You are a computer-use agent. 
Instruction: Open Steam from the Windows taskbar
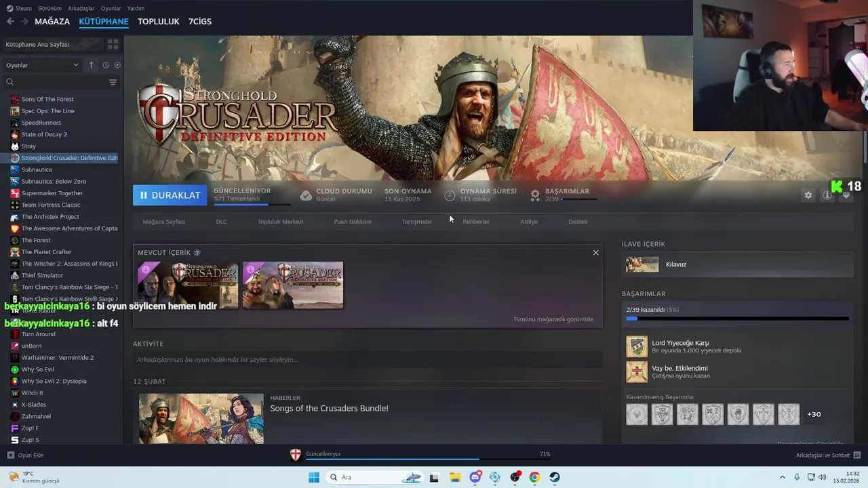[x=555, y=477]
